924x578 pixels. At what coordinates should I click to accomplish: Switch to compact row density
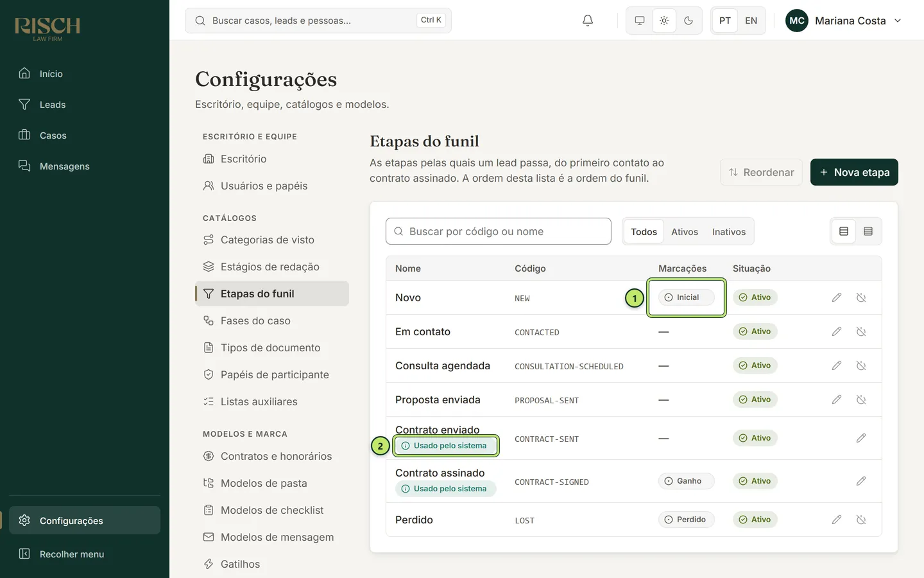click(x=868, y=231)
